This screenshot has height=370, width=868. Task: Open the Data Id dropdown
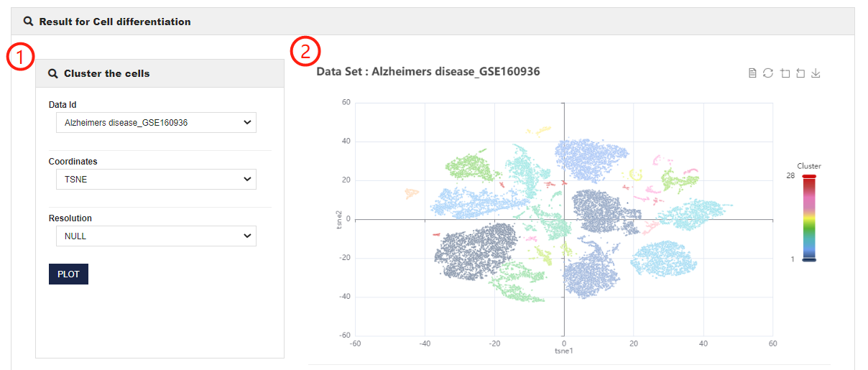(156, 123)
